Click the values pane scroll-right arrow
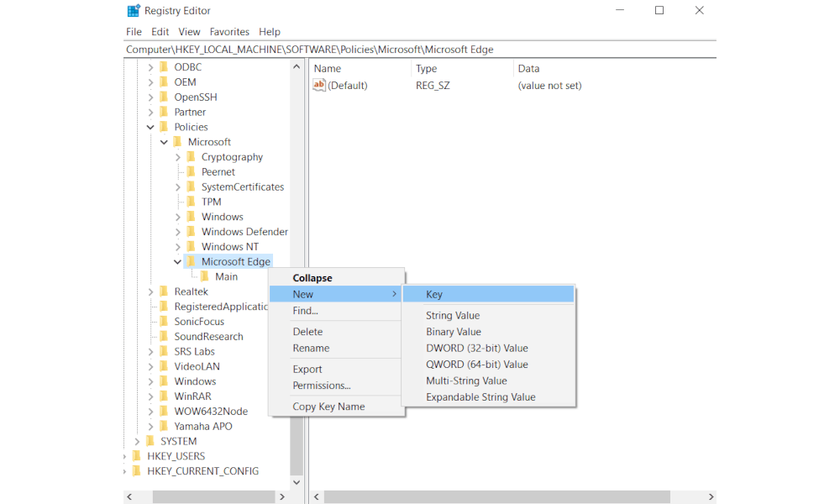Viewport: 840px width, 504px height. click(x=711, y=497)
